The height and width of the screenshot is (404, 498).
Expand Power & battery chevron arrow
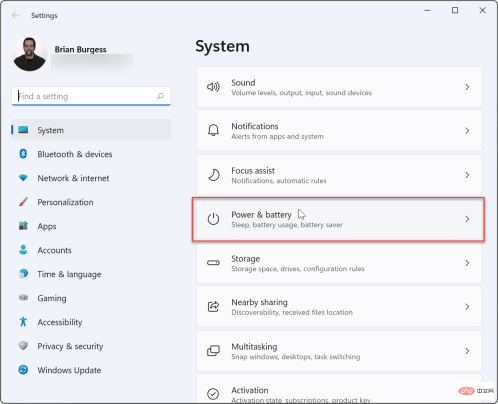[x=467, y=219]
